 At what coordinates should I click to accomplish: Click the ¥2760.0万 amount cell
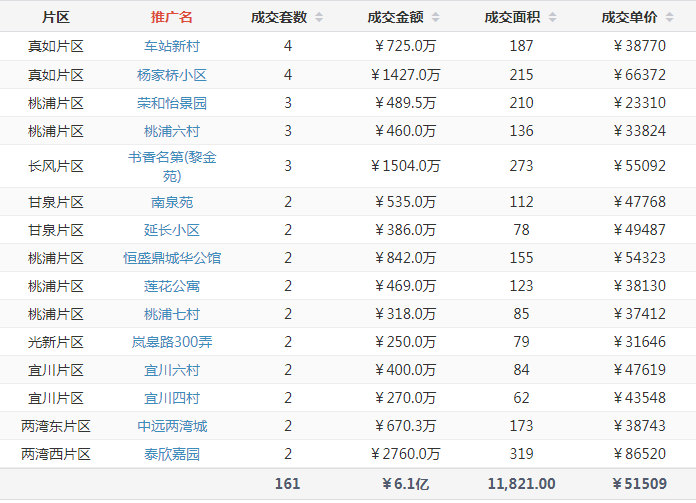pos(405,454)
